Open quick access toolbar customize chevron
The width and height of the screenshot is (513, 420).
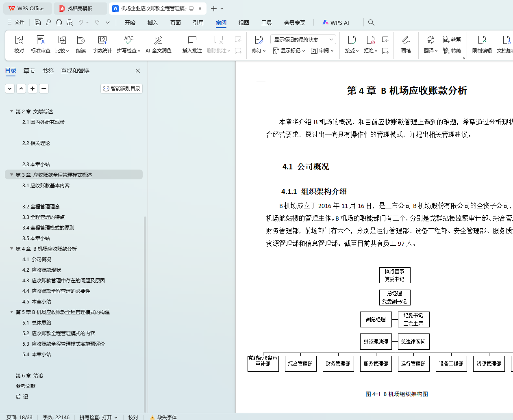point(108,22)
